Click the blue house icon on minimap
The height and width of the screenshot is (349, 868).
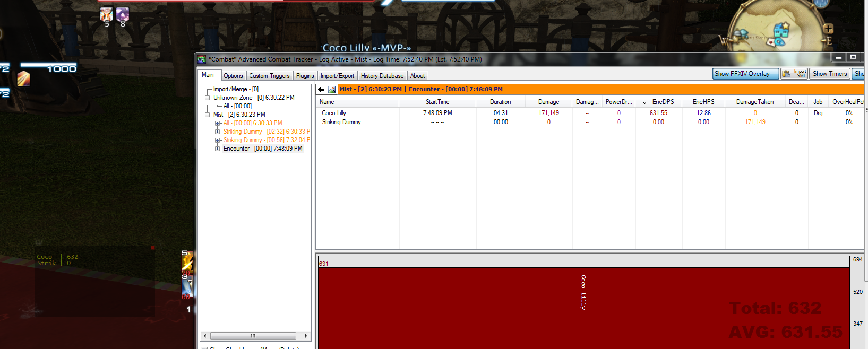coord(781,30)
